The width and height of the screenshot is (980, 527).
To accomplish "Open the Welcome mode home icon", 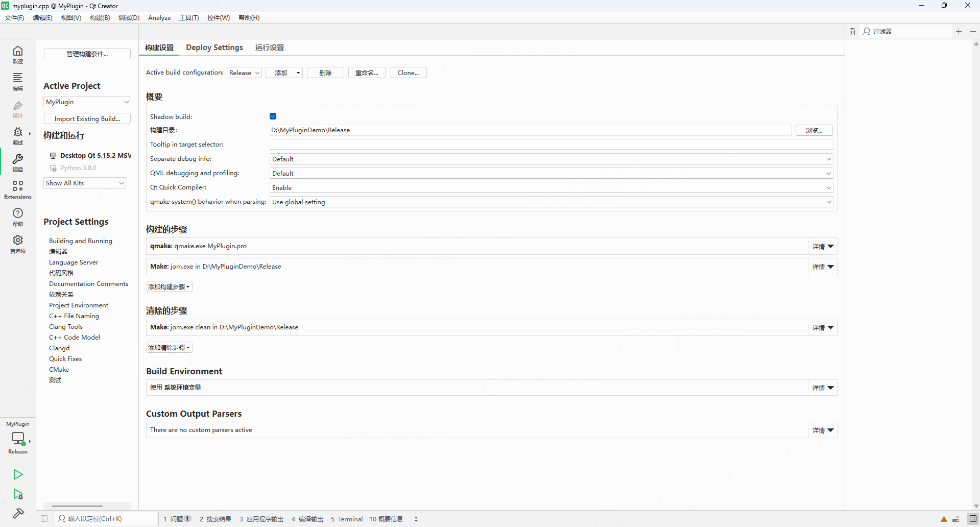I will [x=18, y=54].
